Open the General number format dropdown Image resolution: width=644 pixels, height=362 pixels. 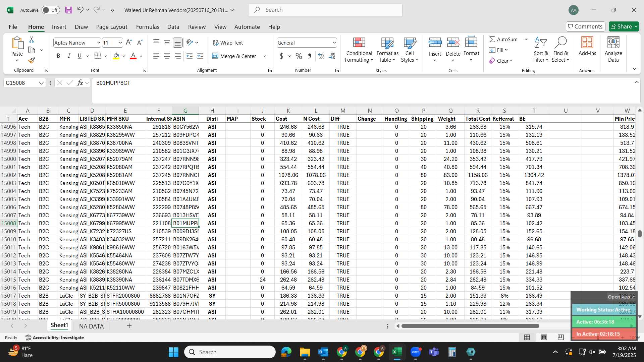pyautogui.click(x=334, y=43)
